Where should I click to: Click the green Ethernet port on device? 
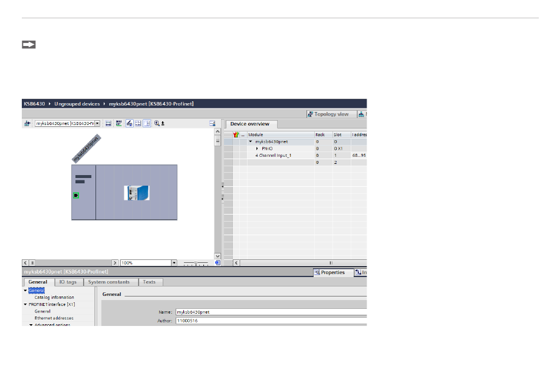tap(75, 195)
